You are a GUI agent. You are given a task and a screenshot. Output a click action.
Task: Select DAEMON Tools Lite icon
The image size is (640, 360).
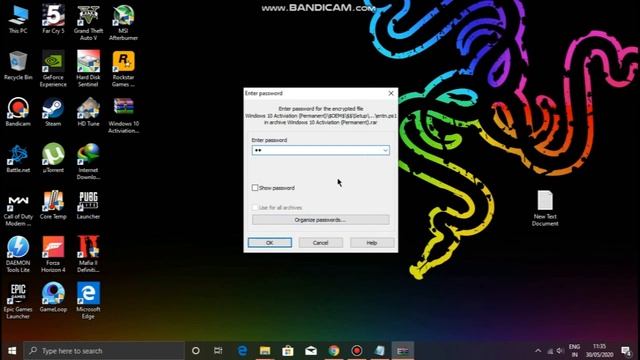click(18, 255)
